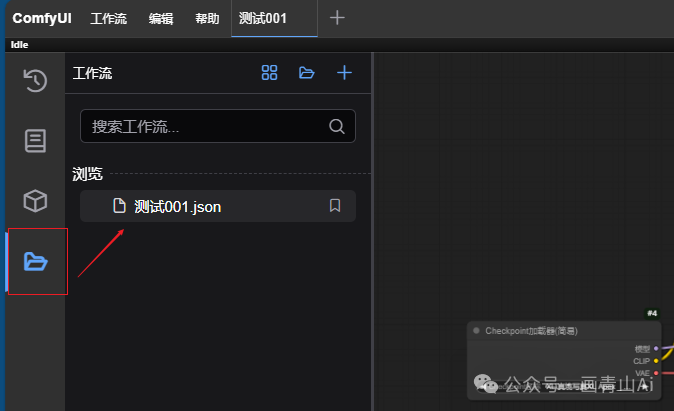Add a new workflow tab with plus
The image size is (674, 411).
click(337, 18)
